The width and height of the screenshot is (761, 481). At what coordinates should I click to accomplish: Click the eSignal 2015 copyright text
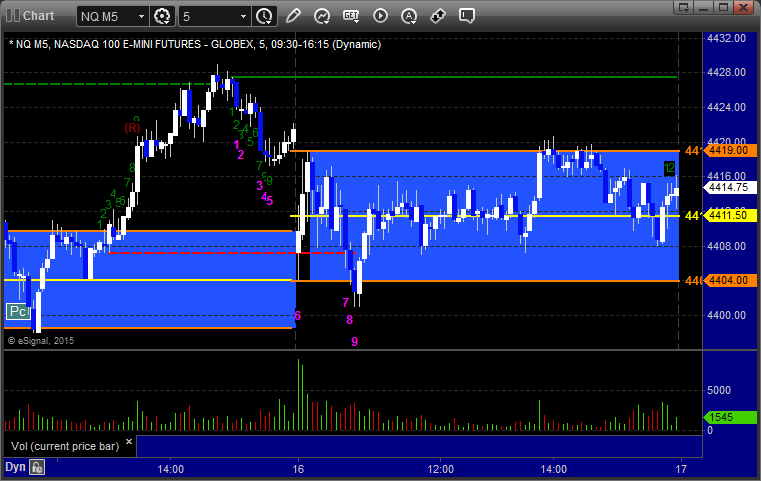pyautogui.click(x=41, y=341)
